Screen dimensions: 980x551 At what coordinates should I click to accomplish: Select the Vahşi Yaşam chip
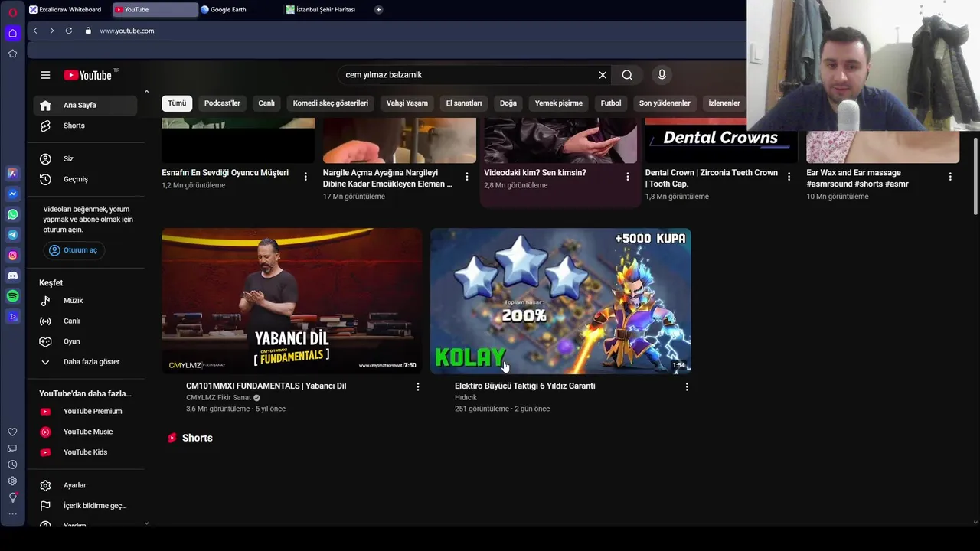click(407, 103)
